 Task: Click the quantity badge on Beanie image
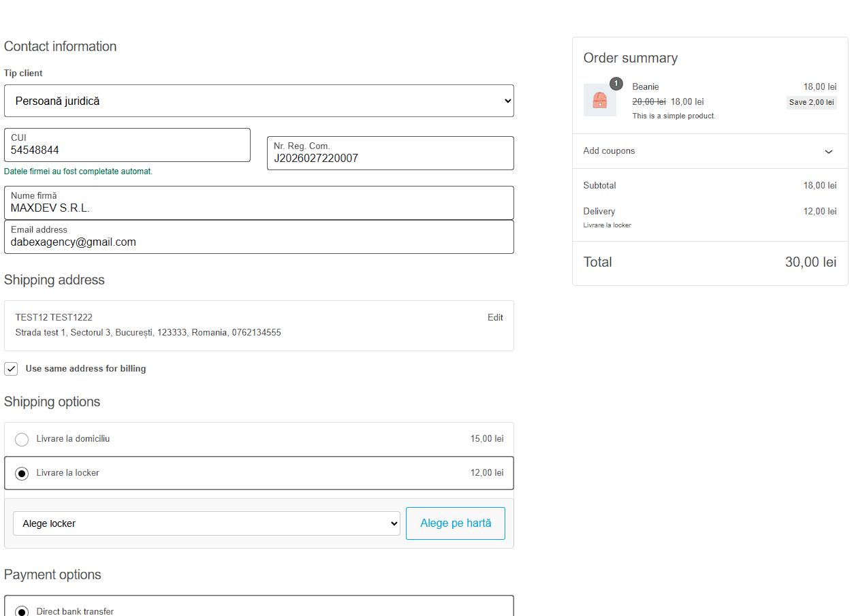(x=616, y=84)
